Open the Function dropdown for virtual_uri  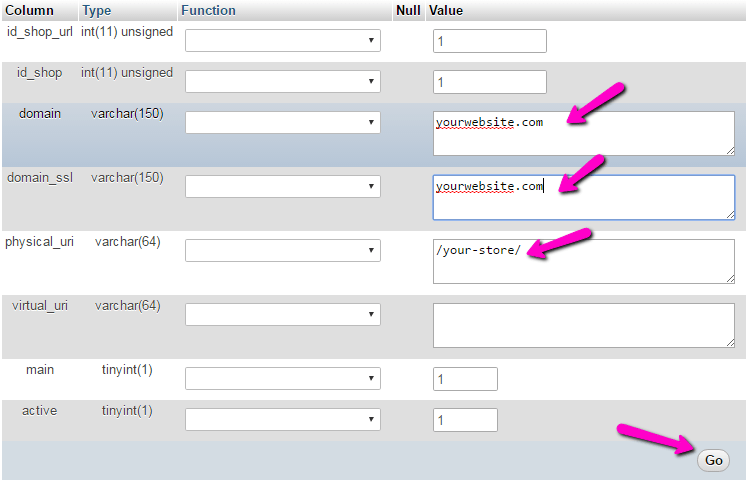point(282,314)
